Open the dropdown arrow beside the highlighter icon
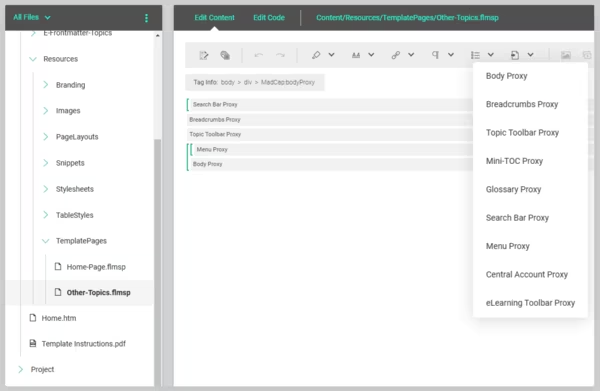This screenshot has width=600, height=391. pyautogui.click(x=331, y=55)
